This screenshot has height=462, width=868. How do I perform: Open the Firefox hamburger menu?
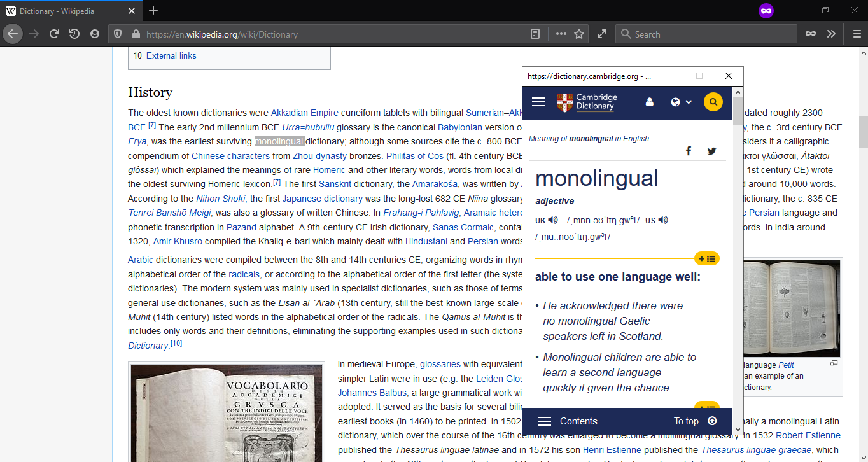coord(857,34)
